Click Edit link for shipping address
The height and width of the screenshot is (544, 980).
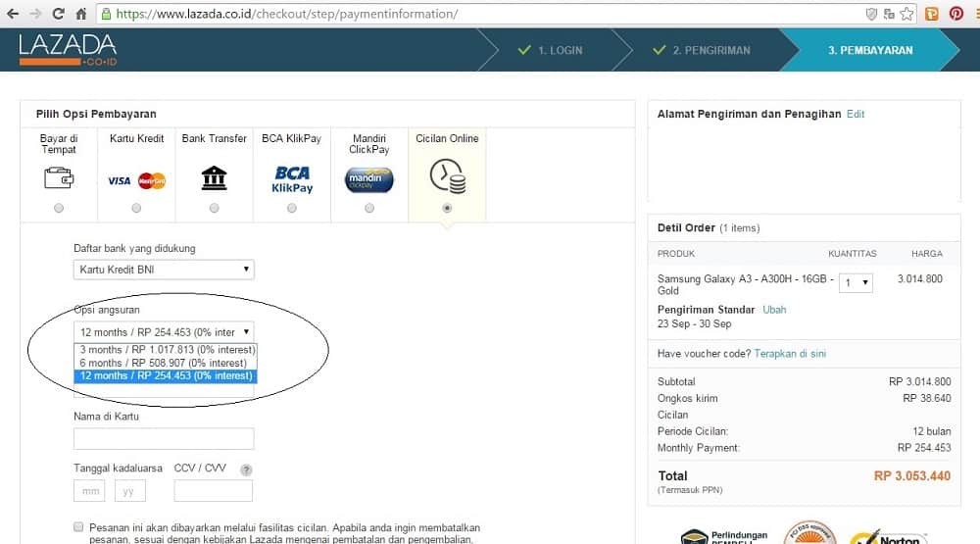pos(856,114)
